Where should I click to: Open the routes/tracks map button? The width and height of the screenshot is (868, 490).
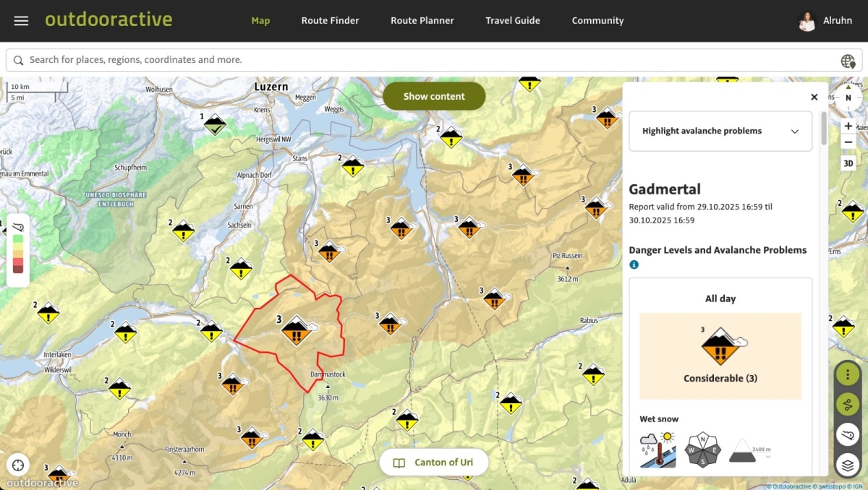(848, 404)
